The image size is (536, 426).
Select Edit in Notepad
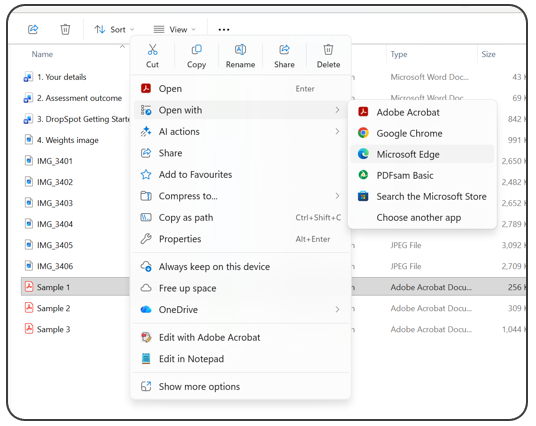pyautogui.click(x=241, y=359)
